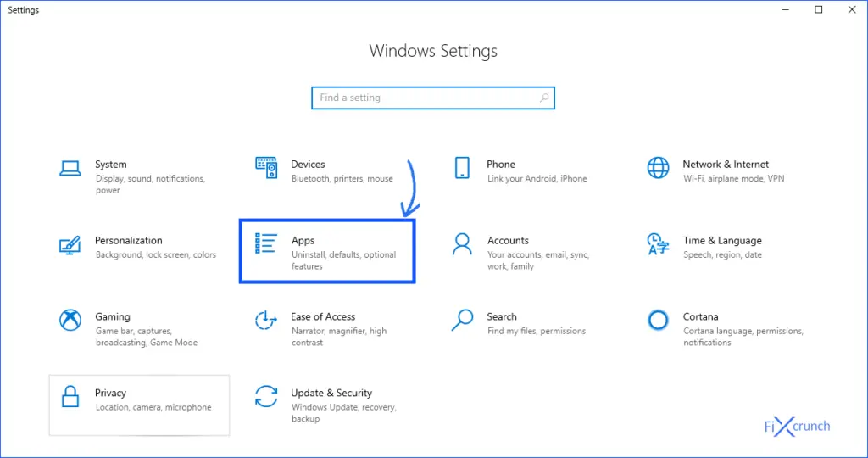Select the Privacy category title
Viewport: 868px width, 458px height.
[110, 393]
